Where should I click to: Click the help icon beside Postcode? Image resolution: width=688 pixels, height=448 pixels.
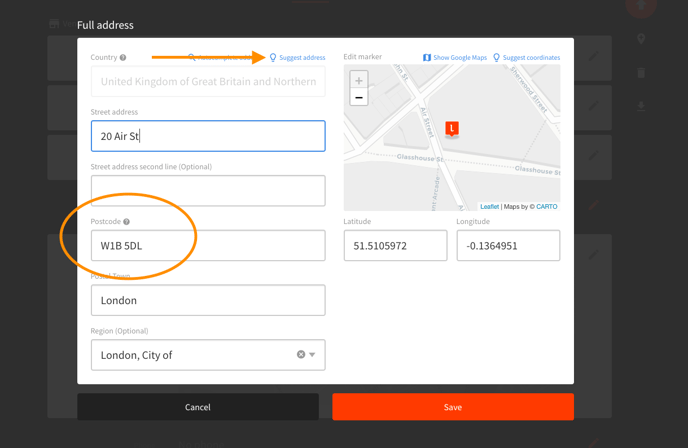click(x=126, y=222)
